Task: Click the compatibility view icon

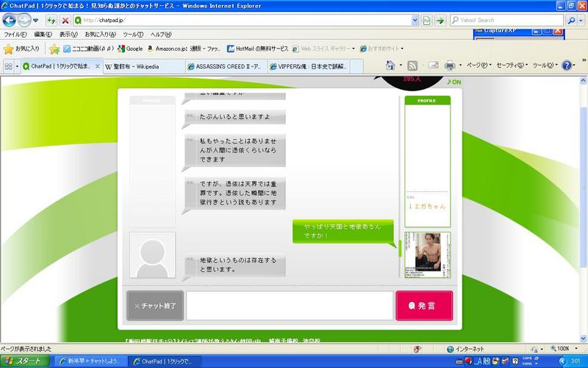Action: coord(426,21)
